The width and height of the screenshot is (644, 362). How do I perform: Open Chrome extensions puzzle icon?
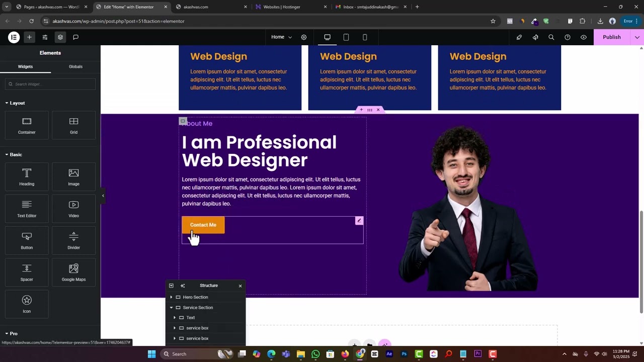pos(583,21)
